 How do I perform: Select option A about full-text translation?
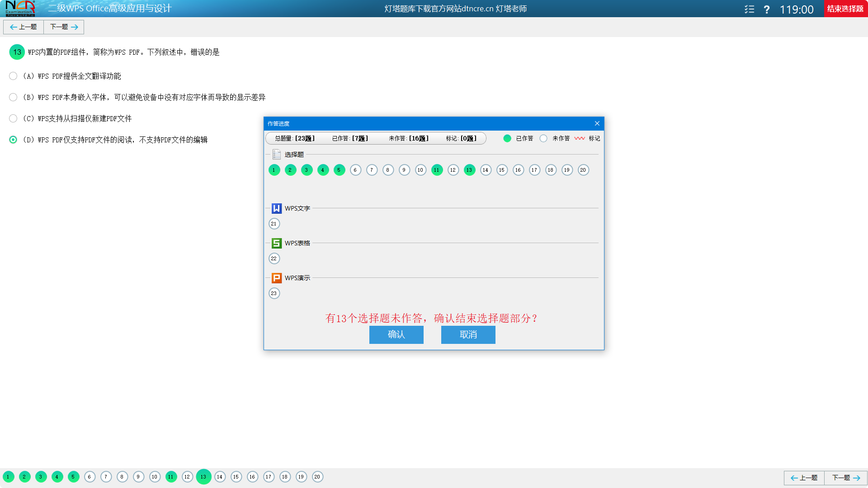[13, 76]
